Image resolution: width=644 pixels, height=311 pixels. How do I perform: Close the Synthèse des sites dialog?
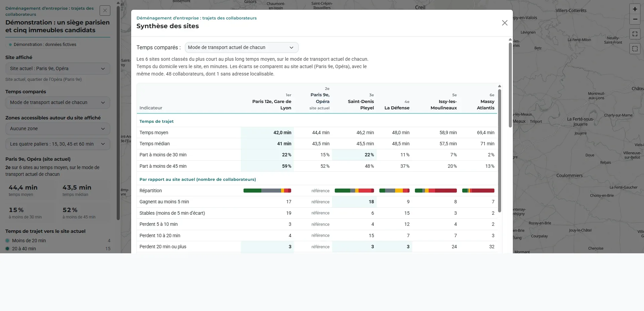pyautogui.click(x=504, y=23)
